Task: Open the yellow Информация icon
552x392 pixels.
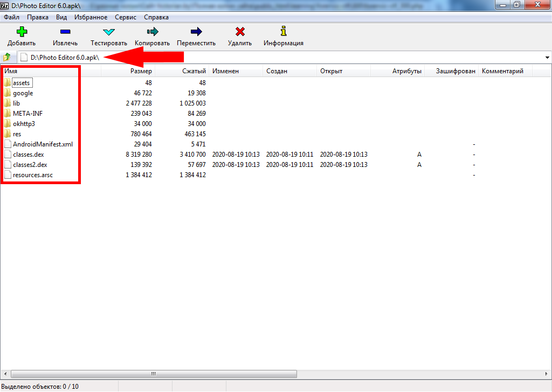Action: pos(283,32)
